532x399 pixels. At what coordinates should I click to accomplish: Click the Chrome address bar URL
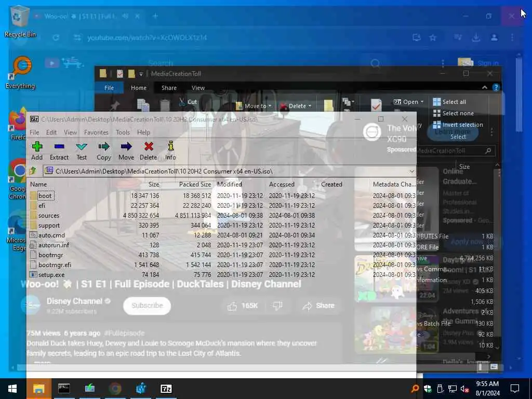pyautogui.click(x=147, y=37)
